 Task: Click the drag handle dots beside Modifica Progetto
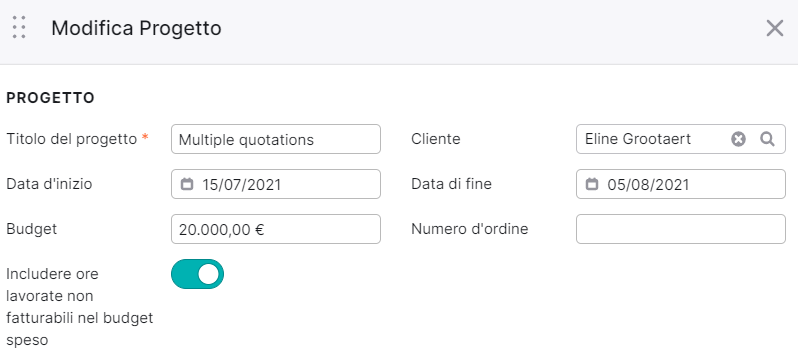coord(19,27)
